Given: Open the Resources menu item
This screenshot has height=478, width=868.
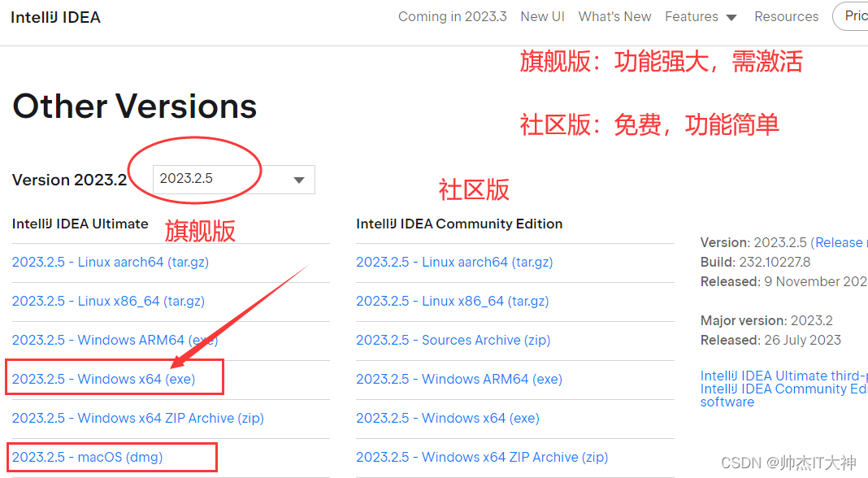Looking at the screenshot, I should coord(786,16).
